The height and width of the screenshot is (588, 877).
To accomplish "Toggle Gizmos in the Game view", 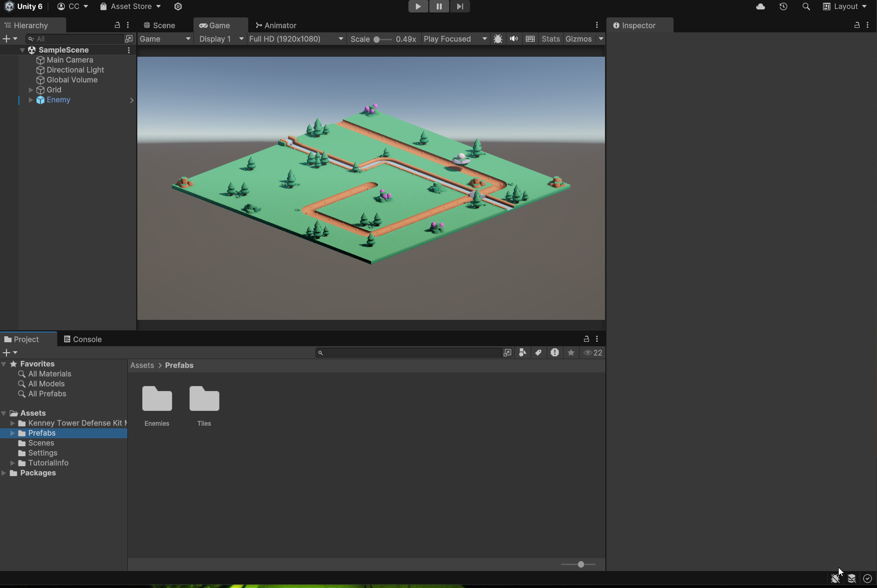I will tap(578, 39).
